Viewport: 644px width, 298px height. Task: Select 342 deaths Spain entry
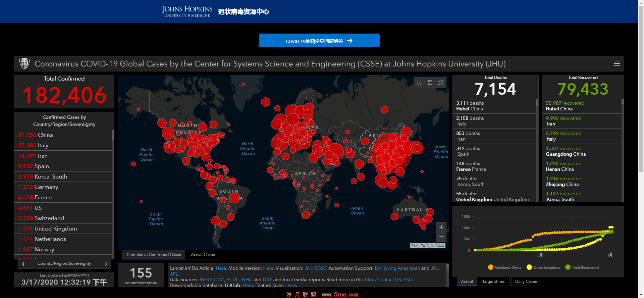[x=494, y=151]
